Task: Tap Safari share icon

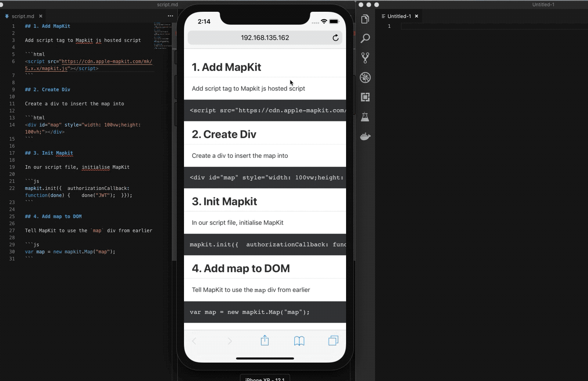Action: coord(265,340)
